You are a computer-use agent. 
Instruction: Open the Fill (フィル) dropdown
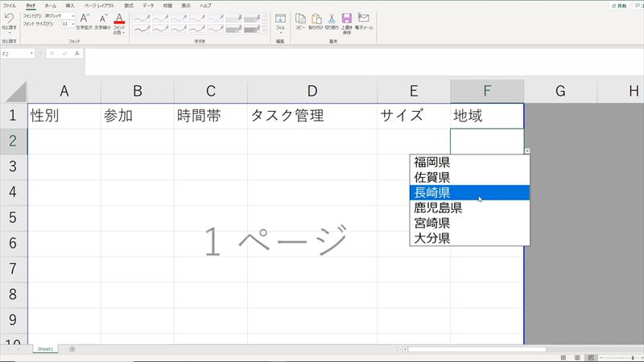tap(280, 22)
